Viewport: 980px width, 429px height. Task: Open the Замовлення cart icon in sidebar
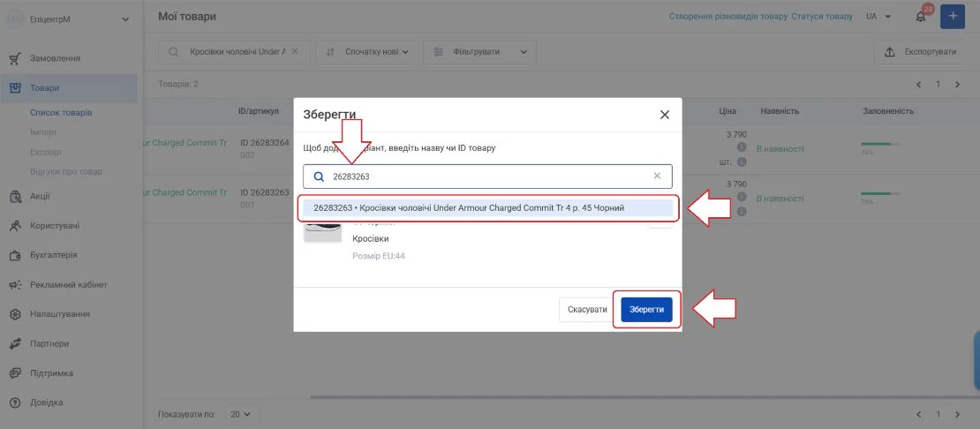click(x=16, y=58)
